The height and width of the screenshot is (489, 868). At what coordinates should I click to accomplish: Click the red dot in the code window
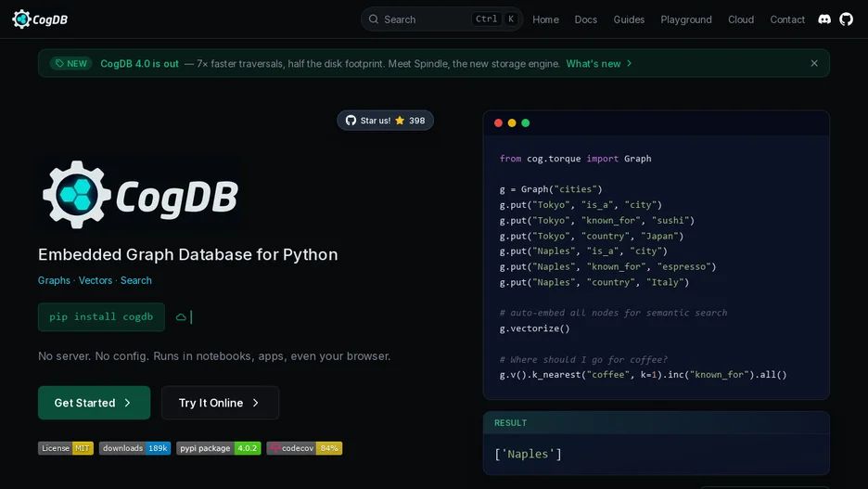(498, 122)
